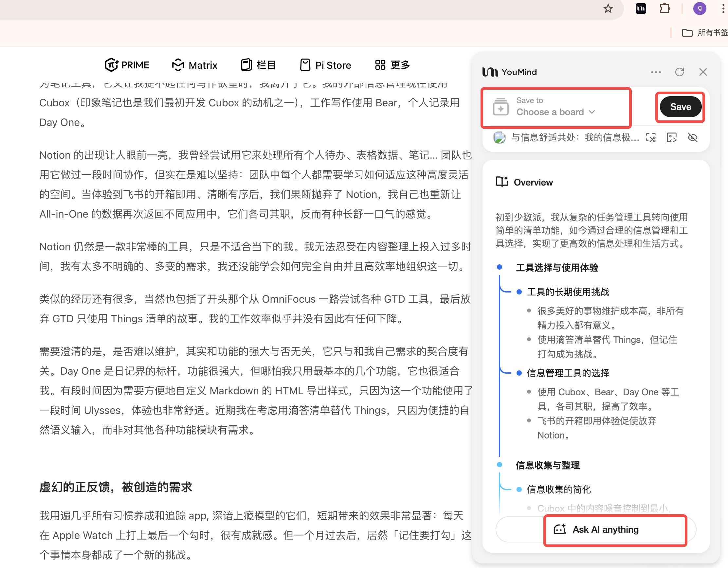
Task: Go to the PRIME section
Action: tap(127, 65)
